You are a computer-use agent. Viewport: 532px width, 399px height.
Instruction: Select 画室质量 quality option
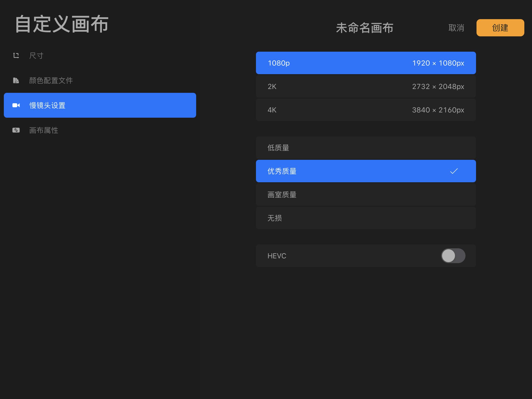point(366,194)
